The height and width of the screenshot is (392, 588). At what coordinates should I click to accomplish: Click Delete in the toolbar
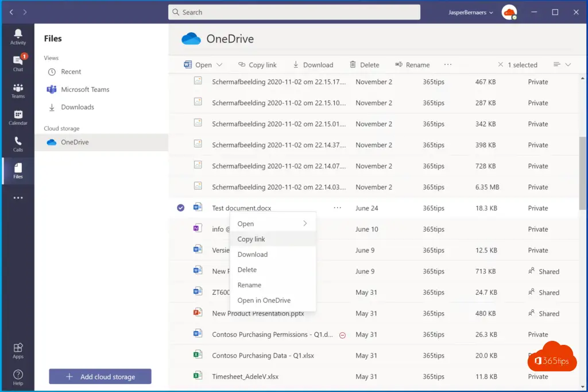(x=365, y=64)
